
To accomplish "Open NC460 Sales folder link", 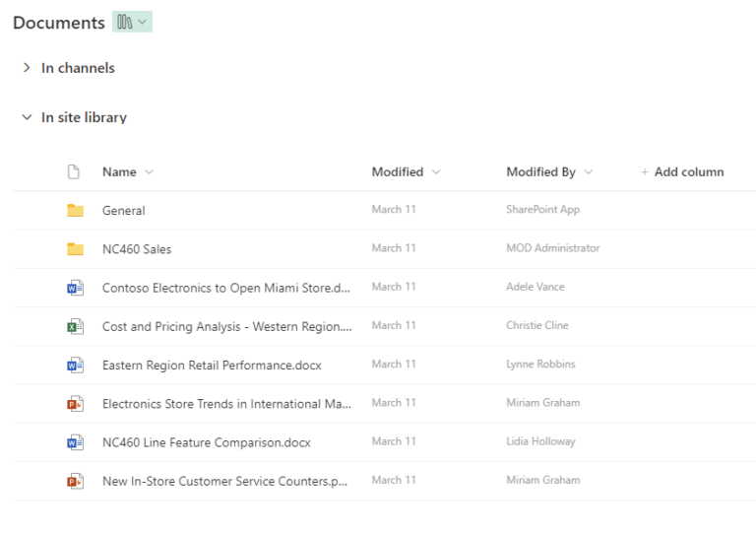I will coord(137,249).
